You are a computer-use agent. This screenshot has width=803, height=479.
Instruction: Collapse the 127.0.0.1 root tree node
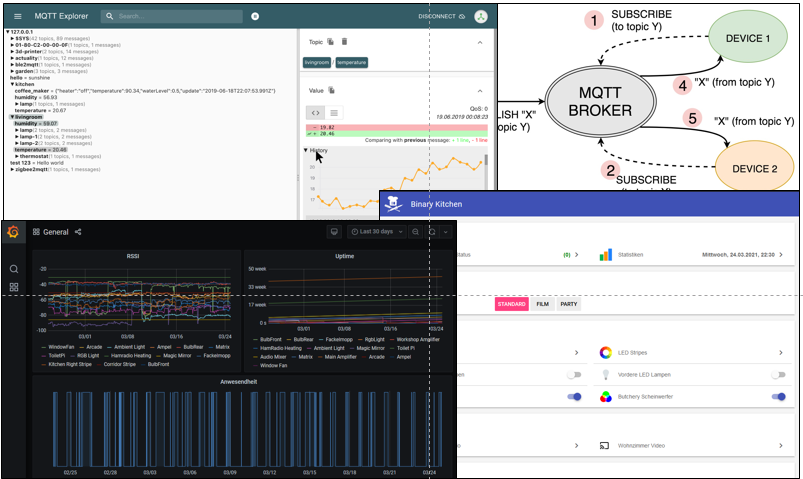click(x=8, y=32)
